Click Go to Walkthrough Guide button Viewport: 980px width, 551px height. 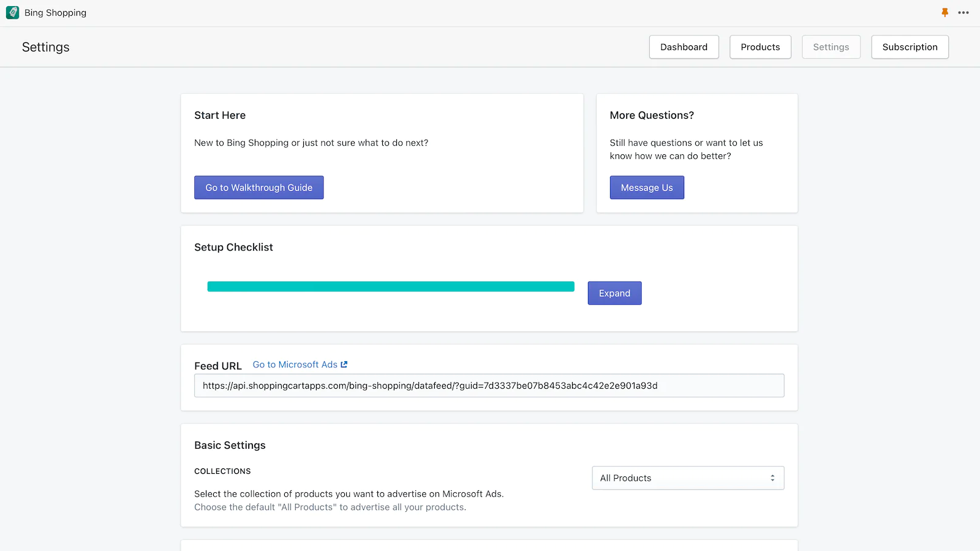pyautogui.click(x=259, y=187)
